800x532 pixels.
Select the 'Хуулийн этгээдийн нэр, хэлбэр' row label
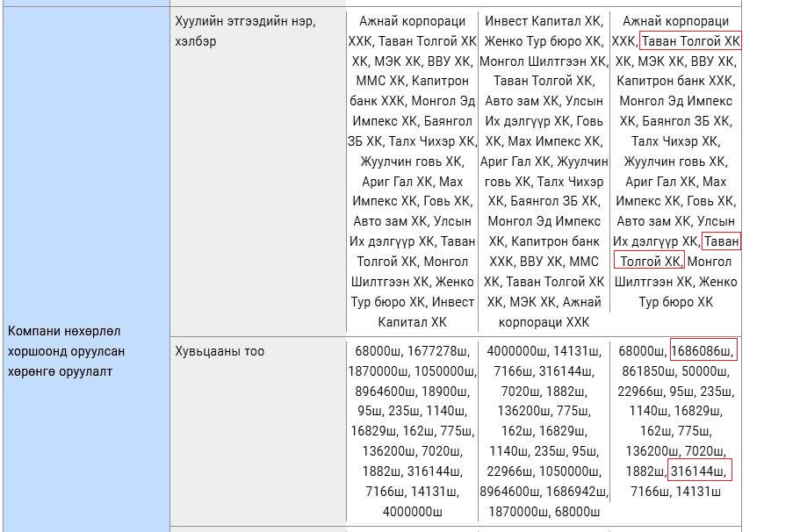(245, 31)
